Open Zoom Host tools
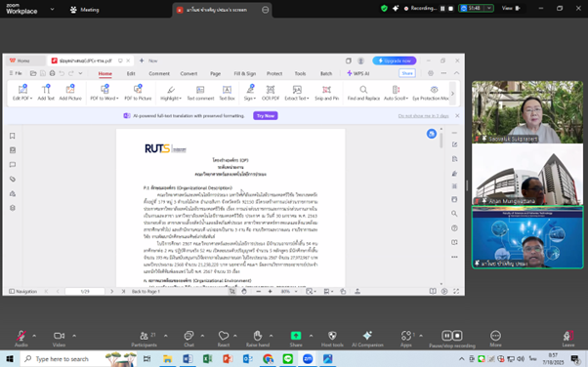 [332, 339]
